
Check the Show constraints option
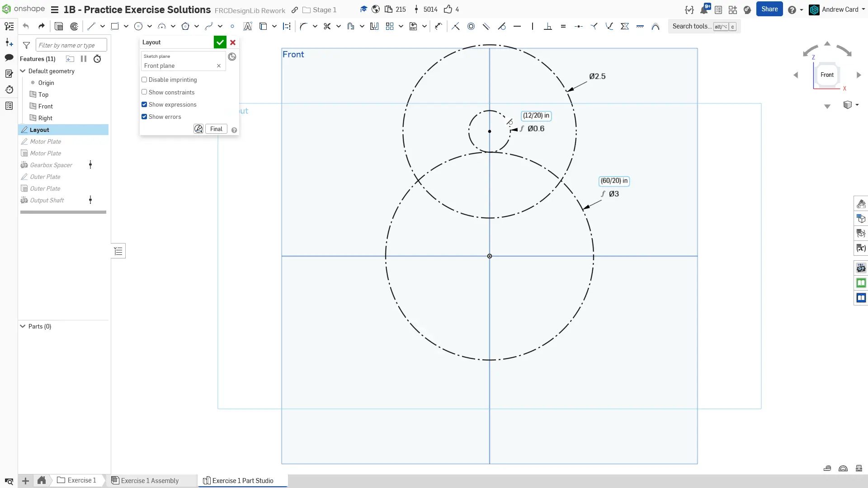tap(144, 92)
